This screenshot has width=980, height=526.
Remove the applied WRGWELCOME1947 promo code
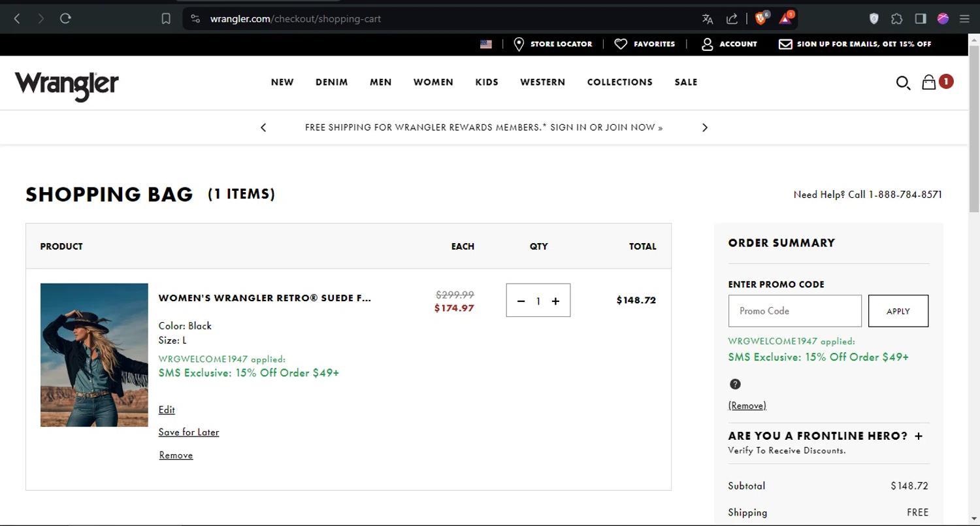[x=747, y=405]
